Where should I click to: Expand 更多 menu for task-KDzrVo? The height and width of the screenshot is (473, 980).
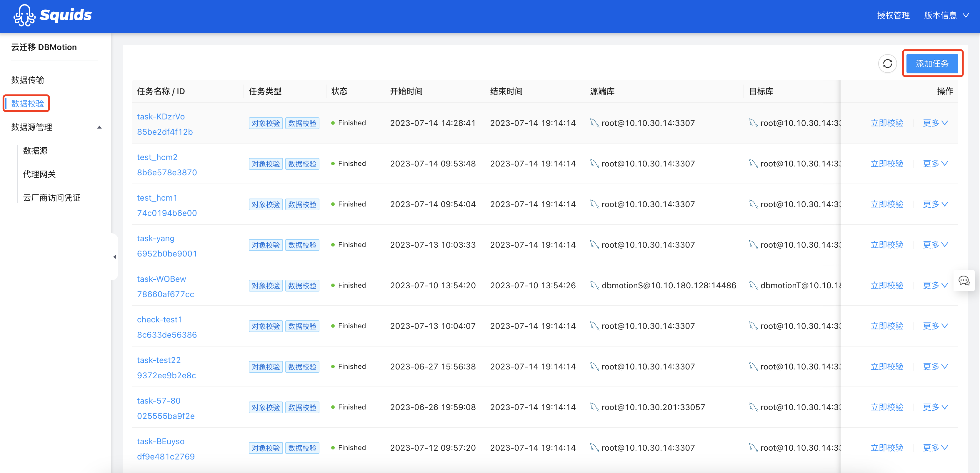935,123
